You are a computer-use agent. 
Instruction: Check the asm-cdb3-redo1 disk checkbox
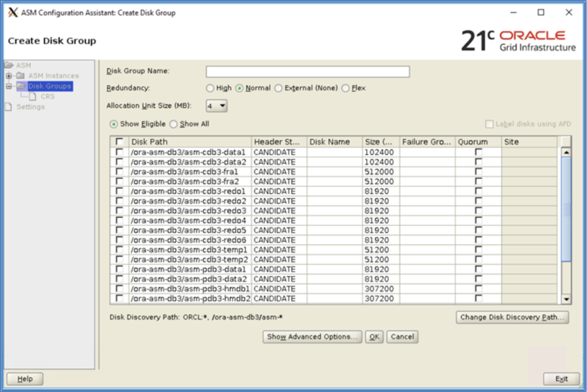coord(119,191)
